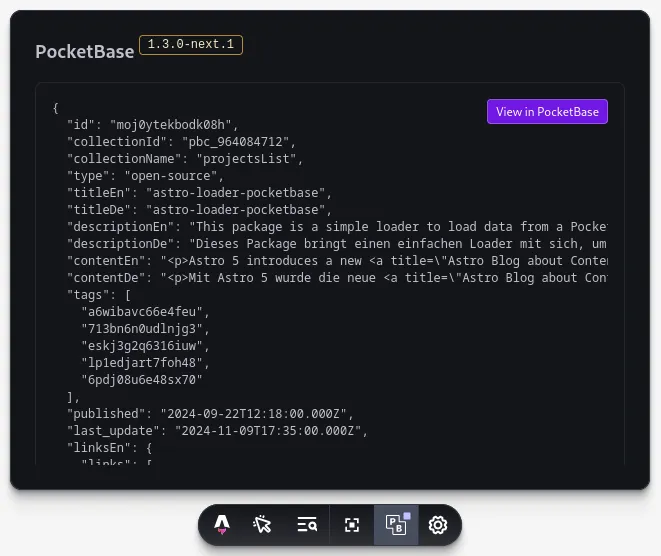Click tag id 713bn6n0udlnjg3
Screen dimensions: 661x556
pos(145,329)
